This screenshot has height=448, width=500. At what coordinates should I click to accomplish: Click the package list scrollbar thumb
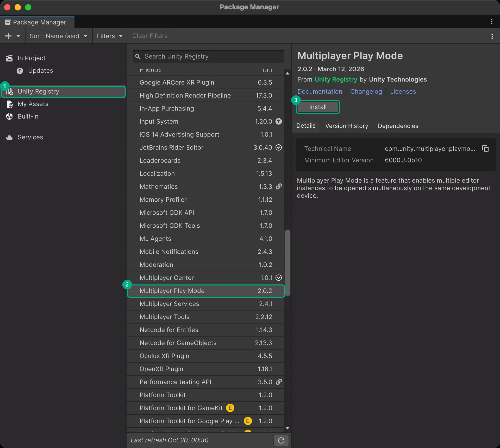287,263
